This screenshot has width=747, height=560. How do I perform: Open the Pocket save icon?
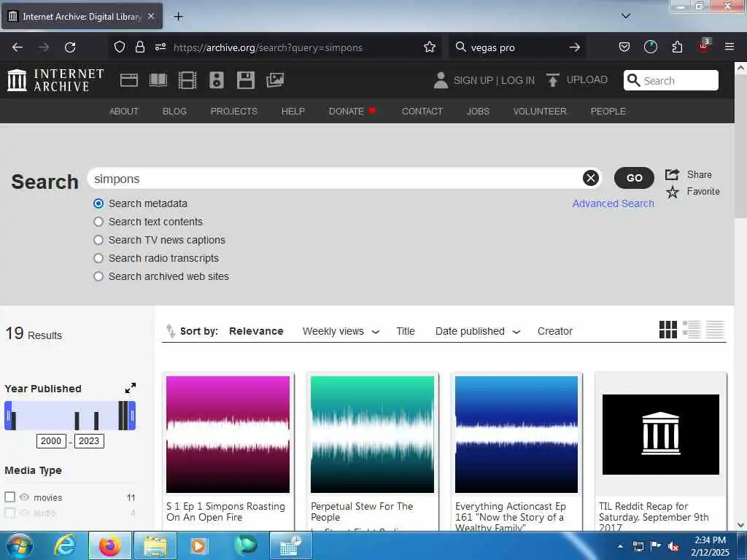tap(624, 47)
